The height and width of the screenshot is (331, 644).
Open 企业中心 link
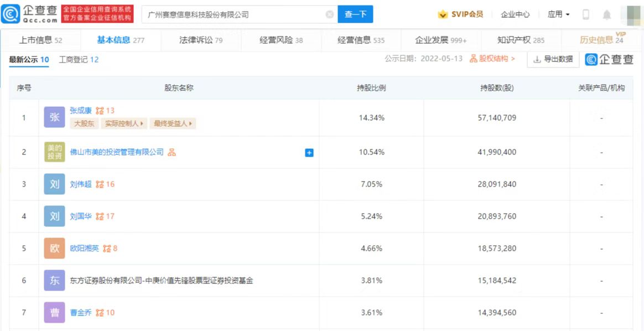point(515,14)
